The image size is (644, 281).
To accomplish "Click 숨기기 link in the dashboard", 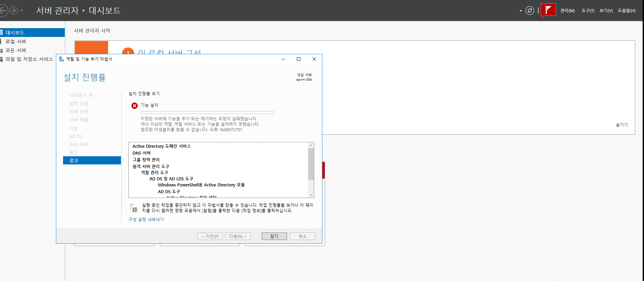I will click(x=622, y=125).
